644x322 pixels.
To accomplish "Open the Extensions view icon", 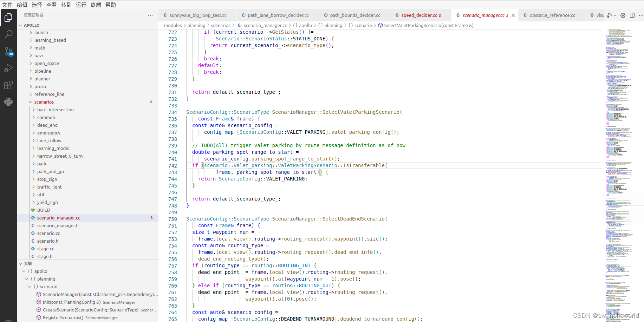I will 8,85.
